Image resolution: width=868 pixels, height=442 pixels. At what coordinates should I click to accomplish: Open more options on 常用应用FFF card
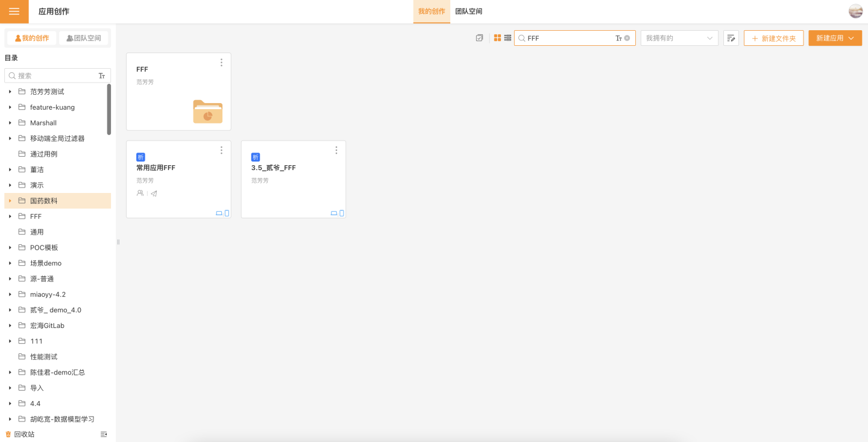(221, 151)
